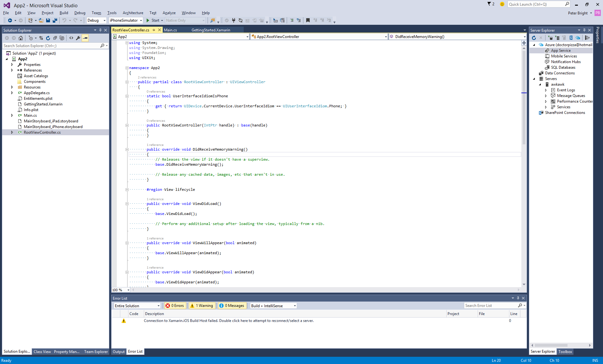Screen dimensions: 603x364
Task: Toggle the 0 Messages filter in Error List
Action: [x=232, y=306]
